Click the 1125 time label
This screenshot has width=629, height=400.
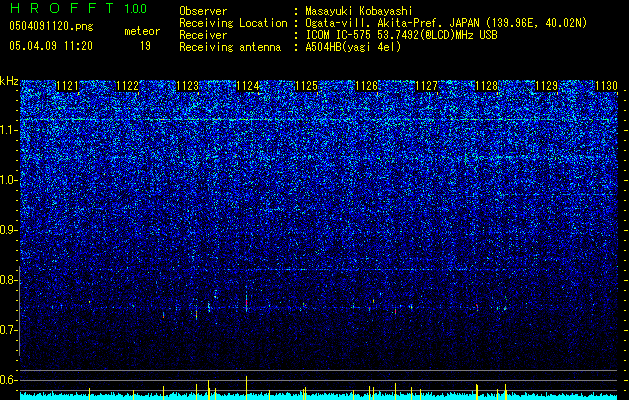coord(306,86)
